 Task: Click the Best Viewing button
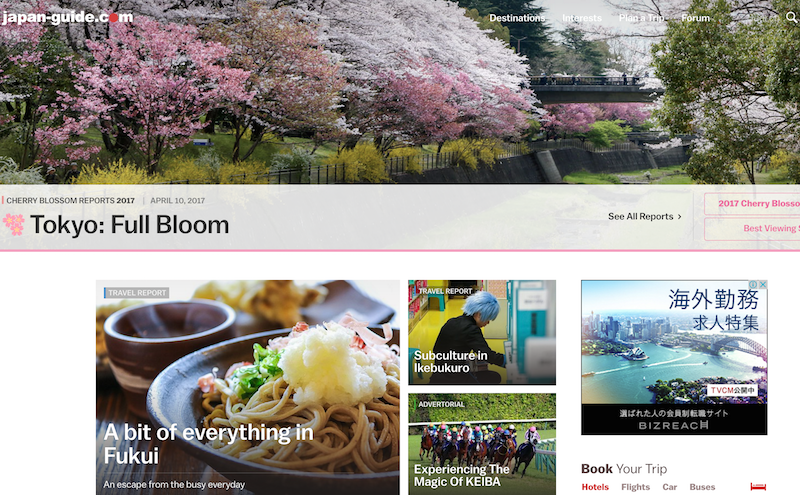pos(752,229)
